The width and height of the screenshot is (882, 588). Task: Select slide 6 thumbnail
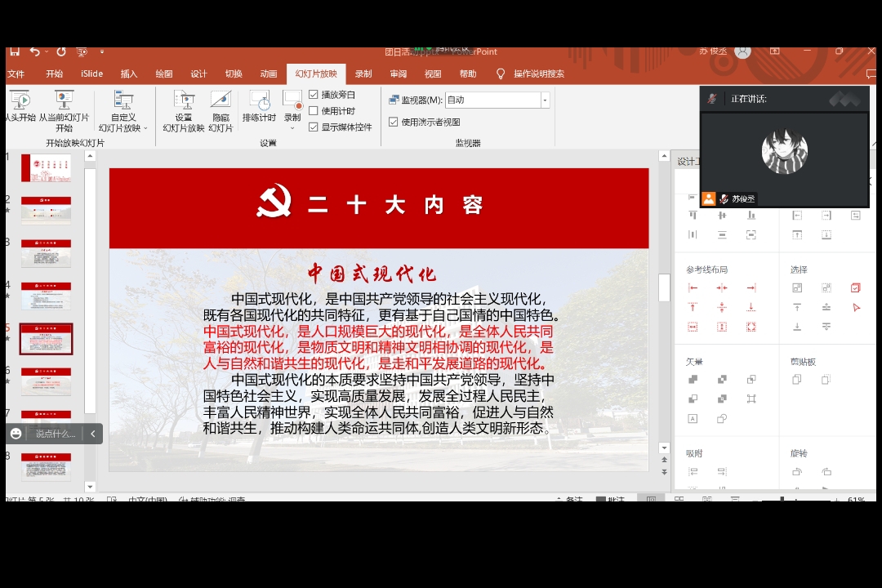46,381
